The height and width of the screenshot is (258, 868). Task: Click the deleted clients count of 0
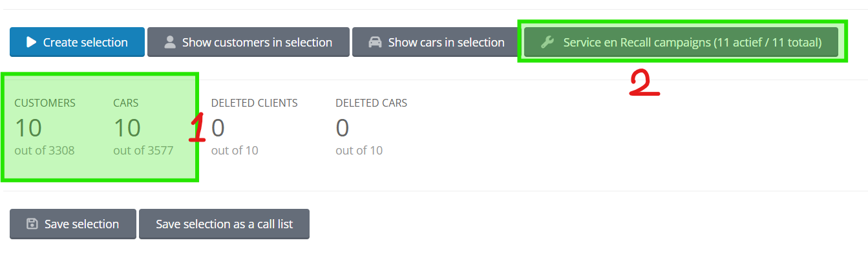(x=218, y=128)
